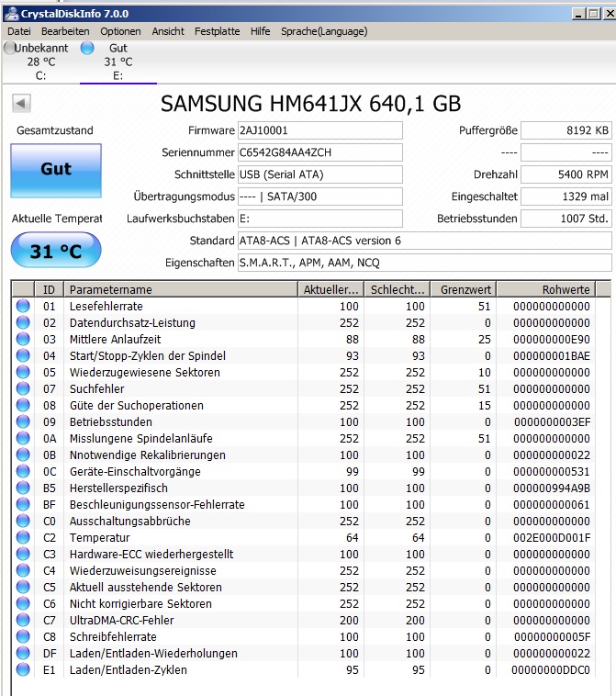Click the Laufwerksbuchstaben field E:
Viewport: 616px width, 696px height.
(320, 219)
